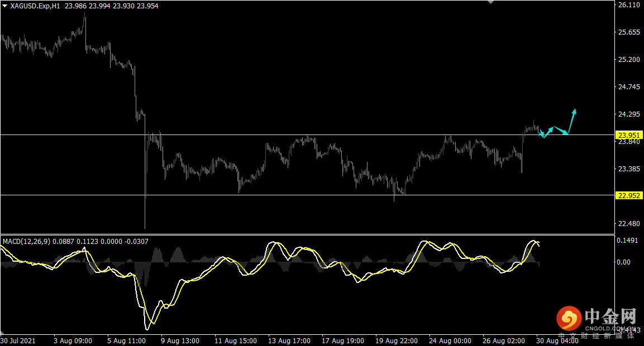
Task: Click the 中金网 watermark text
Action: tap(610, 316)
